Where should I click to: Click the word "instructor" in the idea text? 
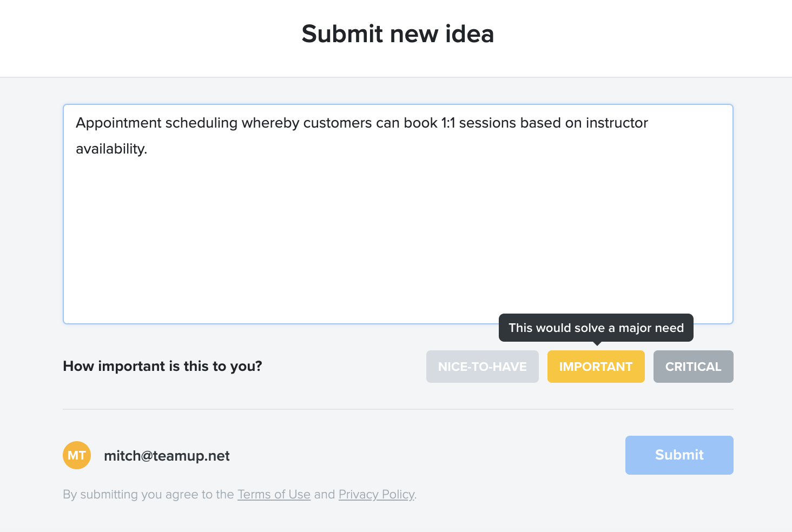click(x=617, y=123)
